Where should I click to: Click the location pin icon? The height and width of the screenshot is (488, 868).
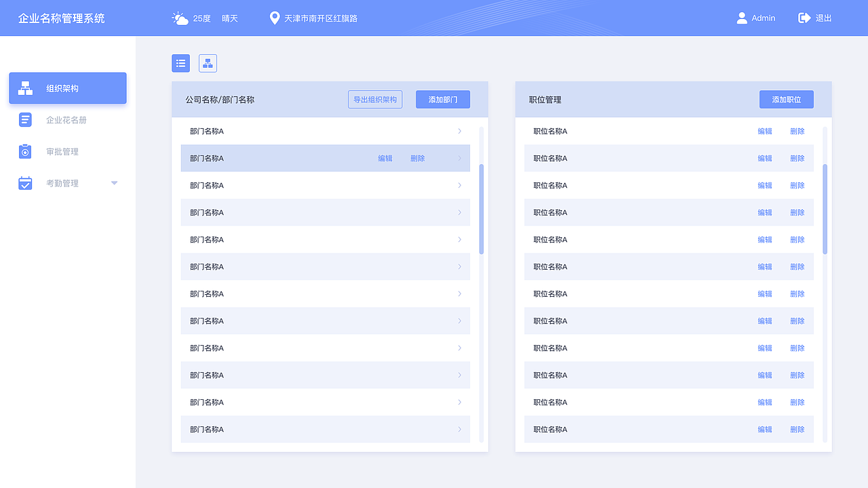275,18
